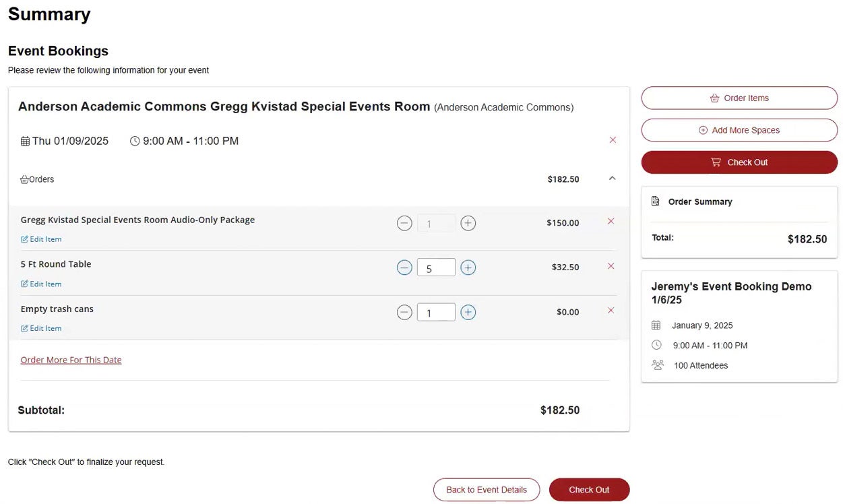This screenshot has height=504, width=843.
Task: Decrease Empty trash cans quantity
Action: (x=404, y=312)
